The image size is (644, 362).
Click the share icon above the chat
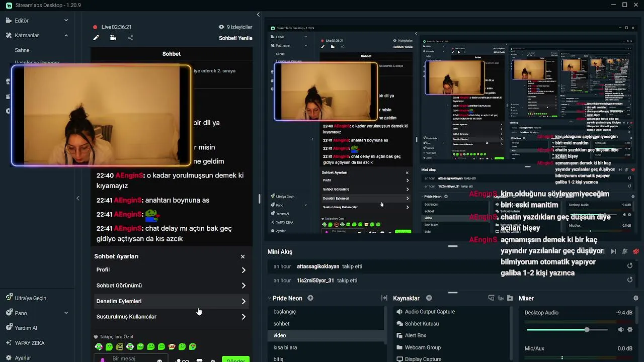(x=130, y=38)
